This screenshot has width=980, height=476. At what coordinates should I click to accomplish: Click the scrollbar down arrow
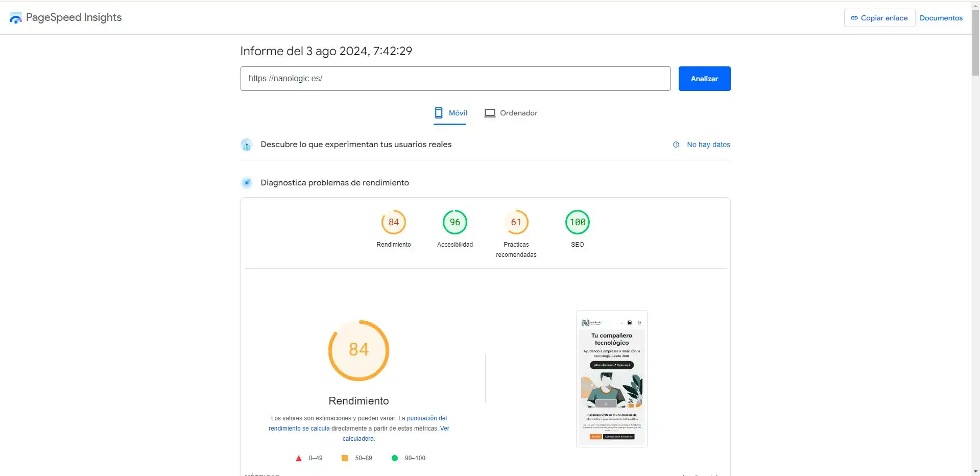975,471
